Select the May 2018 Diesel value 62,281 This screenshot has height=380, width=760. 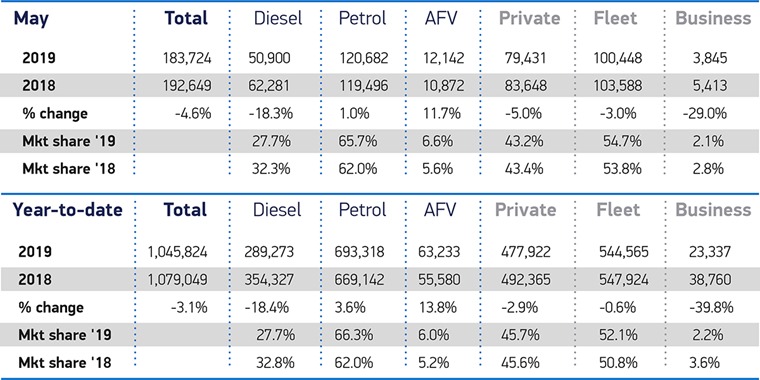click(269, 86)
